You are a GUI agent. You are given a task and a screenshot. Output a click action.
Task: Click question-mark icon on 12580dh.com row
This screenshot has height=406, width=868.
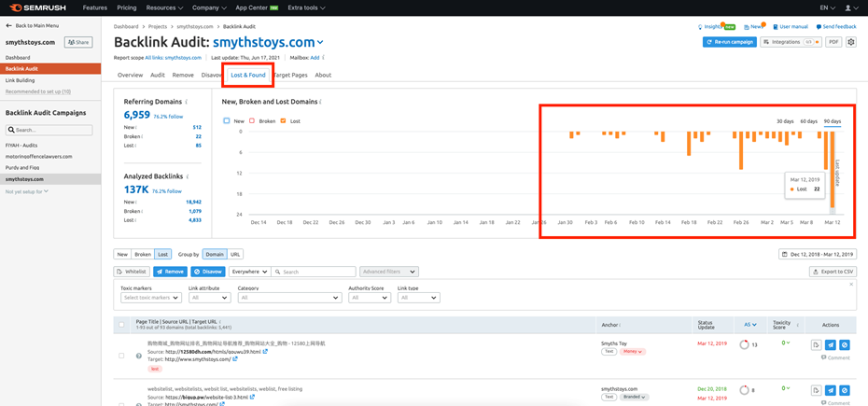(x=139, y=355)
